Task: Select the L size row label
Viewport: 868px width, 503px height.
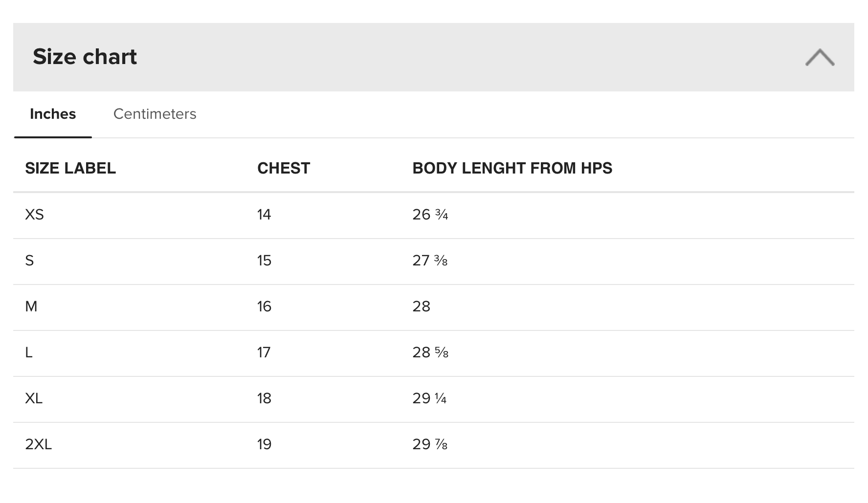Action: pos(29,352)
